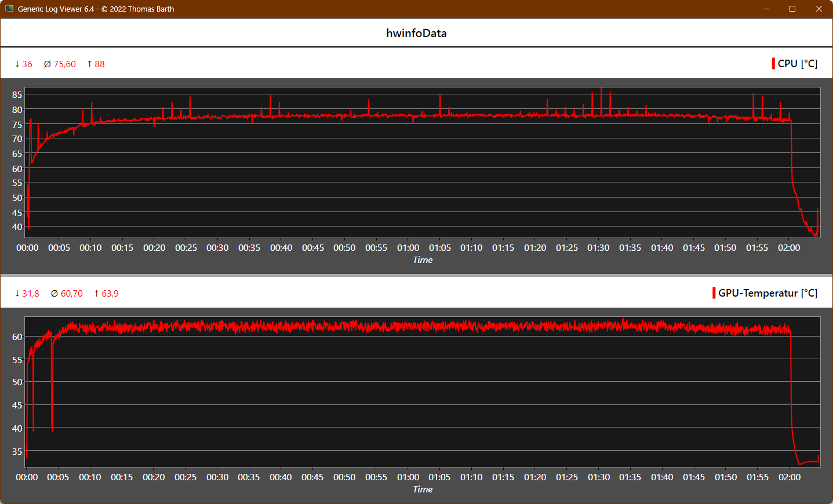The width and height of the screenshot is (833, 504).
Task: Click the CPU chart 85 axis label
Action: (17, 94)
